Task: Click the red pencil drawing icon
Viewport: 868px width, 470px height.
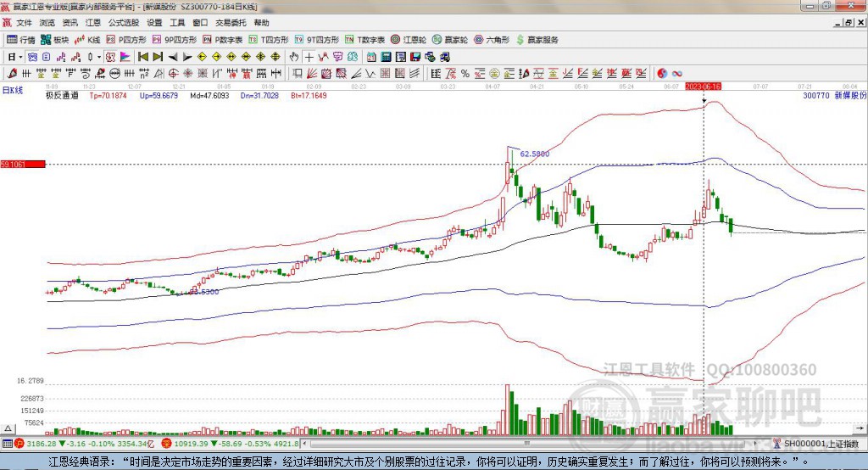Action: (x=12, y=73)
